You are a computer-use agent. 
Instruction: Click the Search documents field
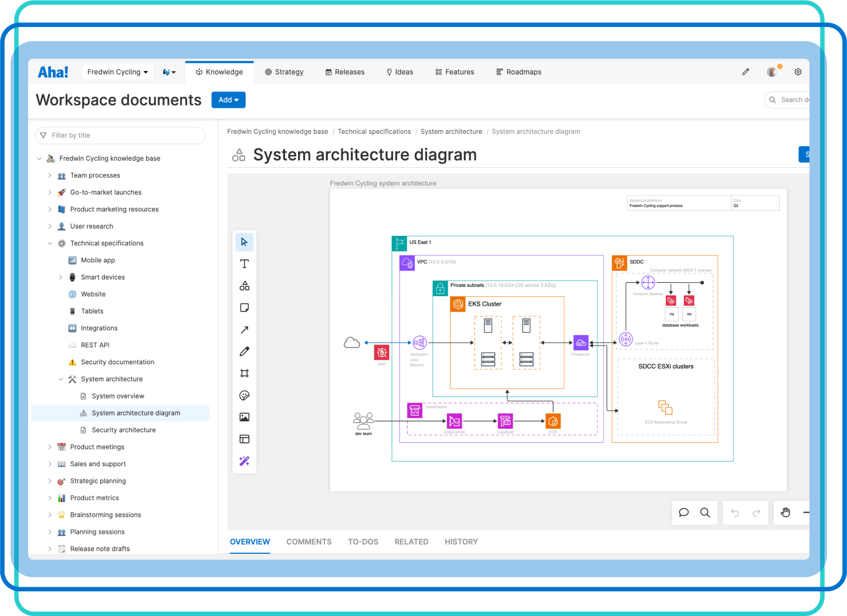(x=788, y=100)
